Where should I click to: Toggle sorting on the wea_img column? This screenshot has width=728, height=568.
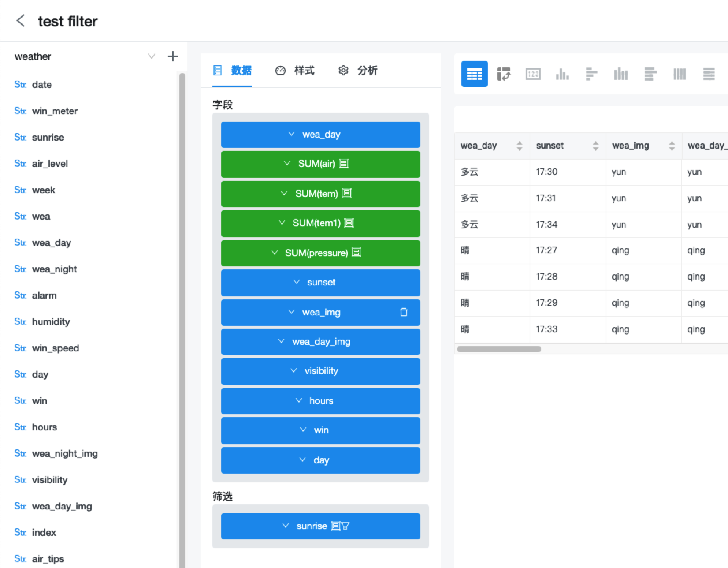672,146
